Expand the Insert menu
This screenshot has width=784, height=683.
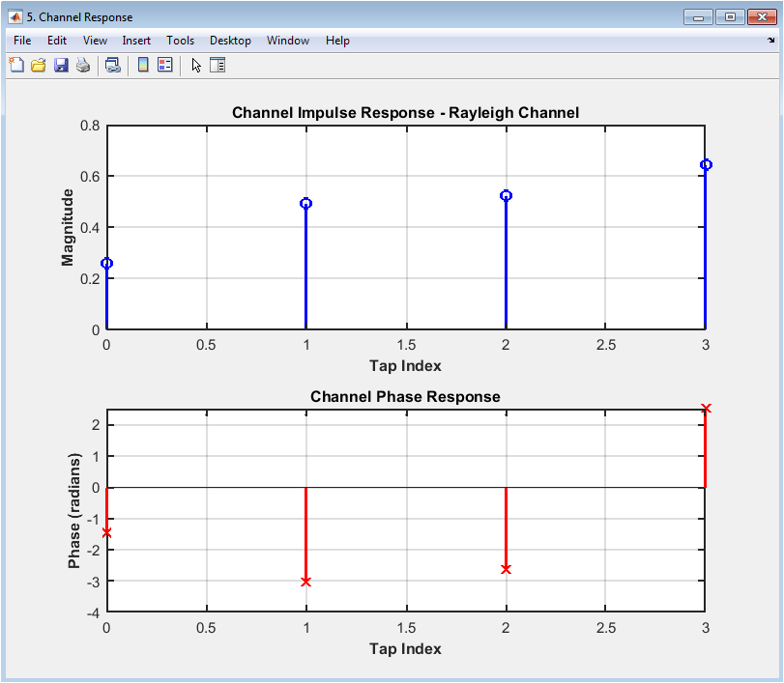(x=136, y=41)
